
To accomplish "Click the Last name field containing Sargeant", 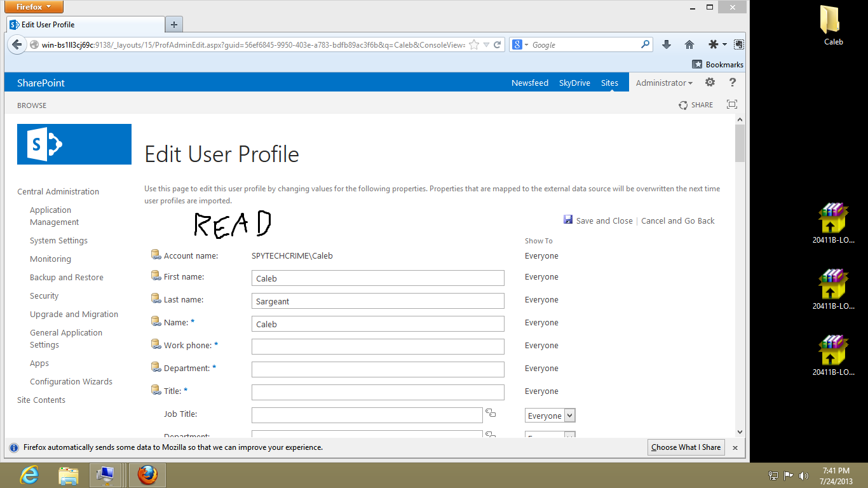I will (x=378, y=301).
